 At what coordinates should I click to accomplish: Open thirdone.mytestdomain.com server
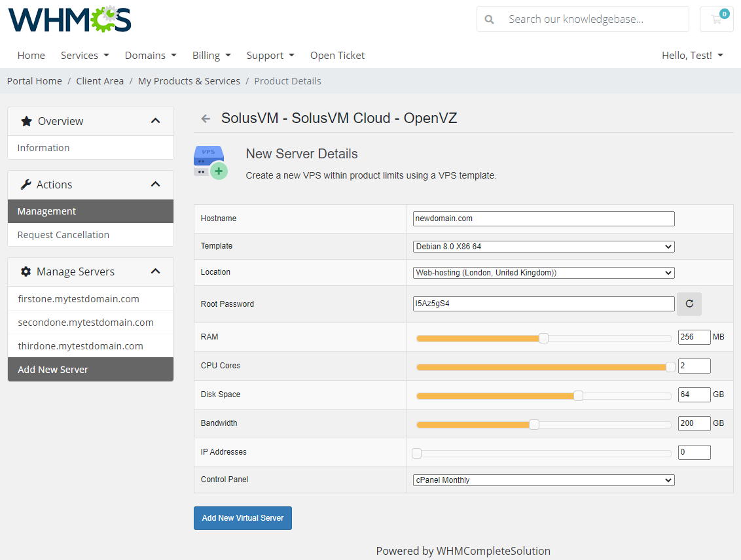coord(91,346)
